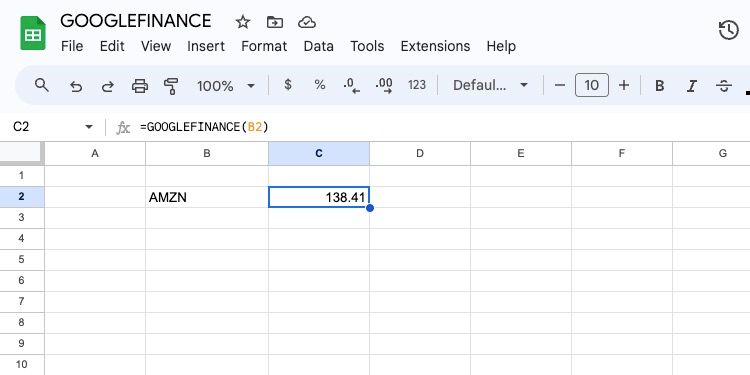The image size is (750, 375).
Task: Open the Data menu
Action: pos(319,46)
